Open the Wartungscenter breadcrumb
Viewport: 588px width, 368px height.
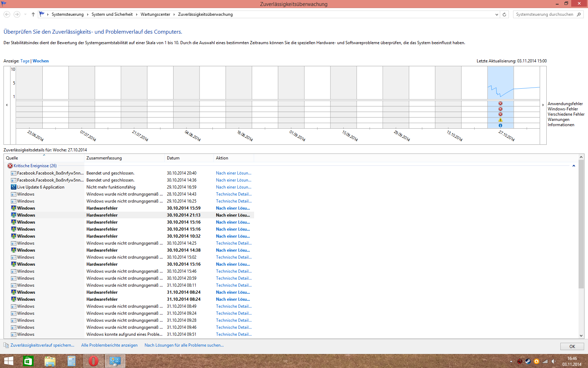pyautogui.click(x=155, y=14)
